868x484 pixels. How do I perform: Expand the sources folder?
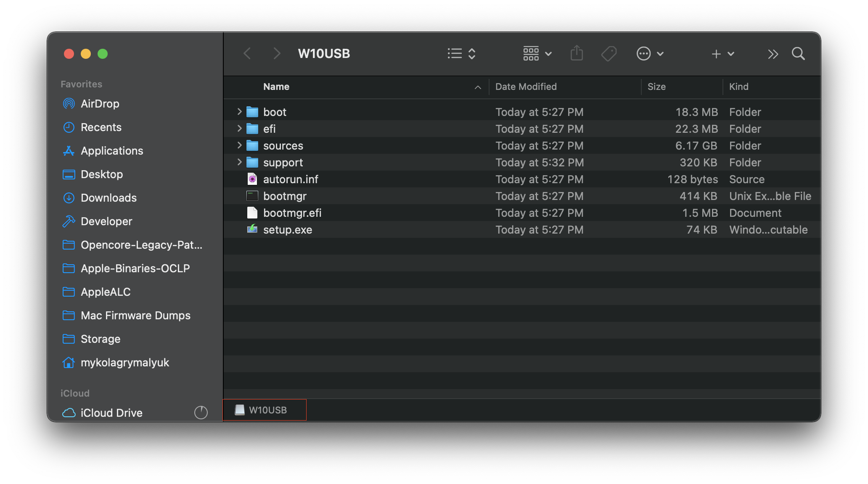click(x=238, y=145)
